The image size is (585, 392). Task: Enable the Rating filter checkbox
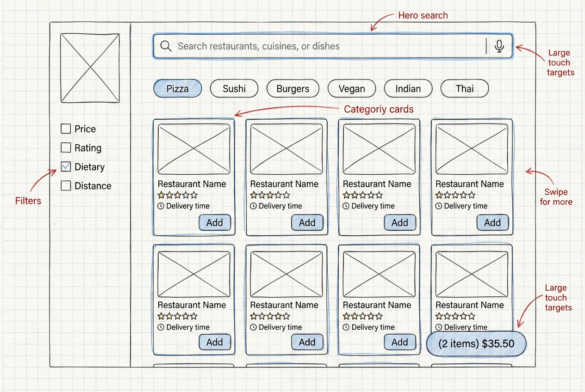point(66,147)
